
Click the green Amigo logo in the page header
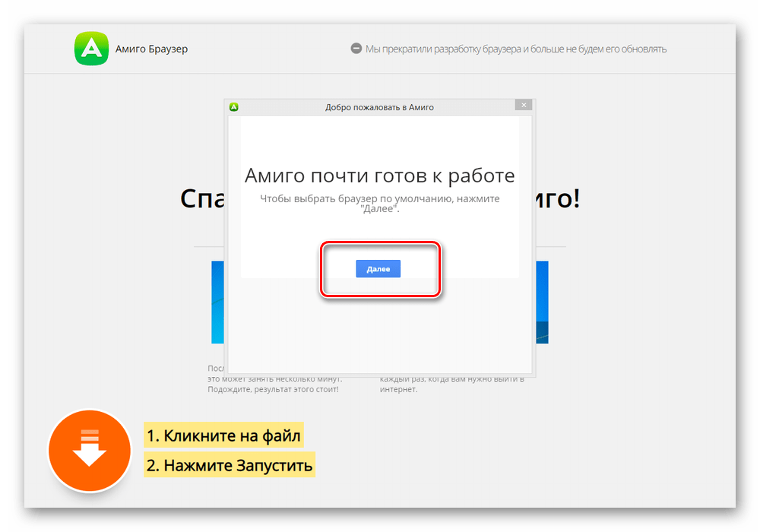[90, 49]
